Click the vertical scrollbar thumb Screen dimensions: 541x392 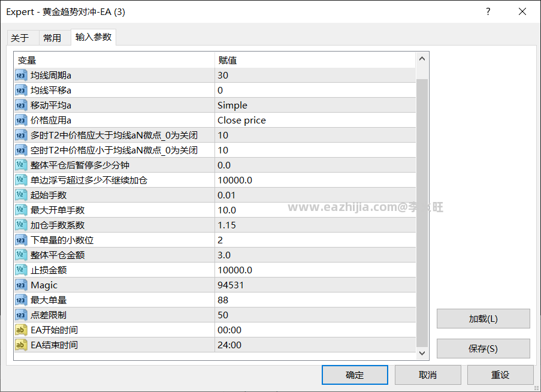click(422, 212)
